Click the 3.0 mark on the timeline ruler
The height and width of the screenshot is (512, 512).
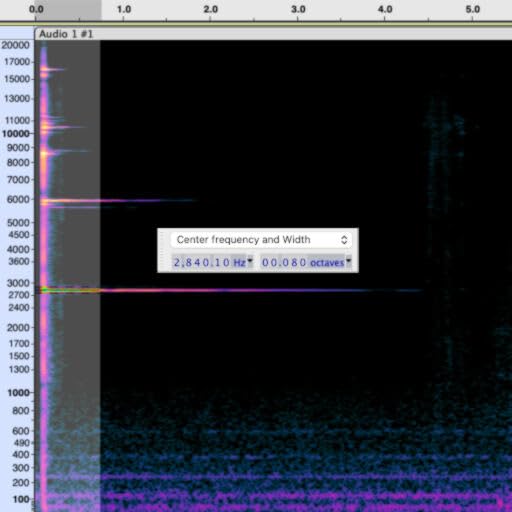coord(298,9)
